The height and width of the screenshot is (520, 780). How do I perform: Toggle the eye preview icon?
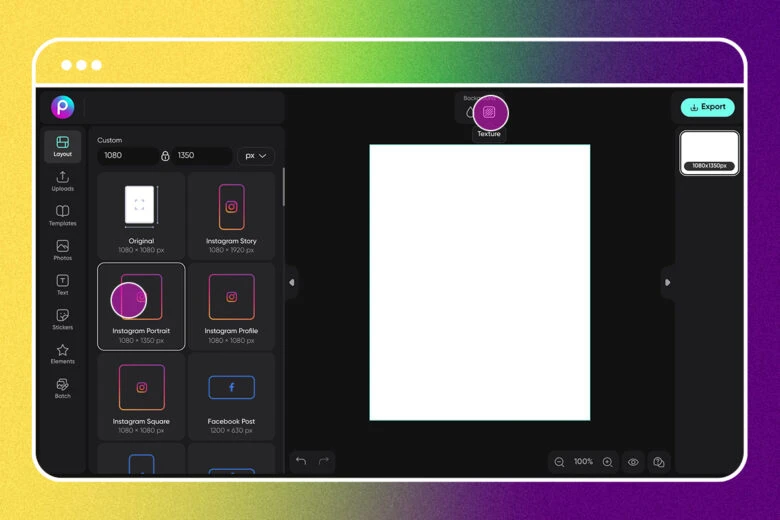pos(633,462)
